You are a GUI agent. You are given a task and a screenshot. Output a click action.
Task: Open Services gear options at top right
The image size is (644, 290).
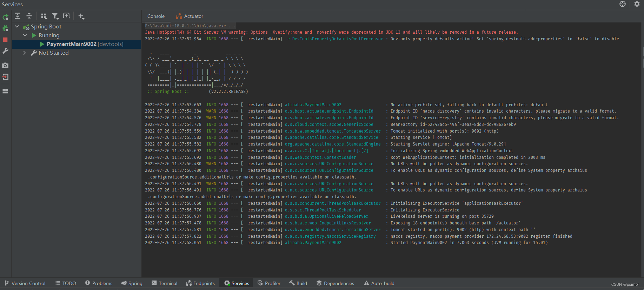(x=637, y=4)
